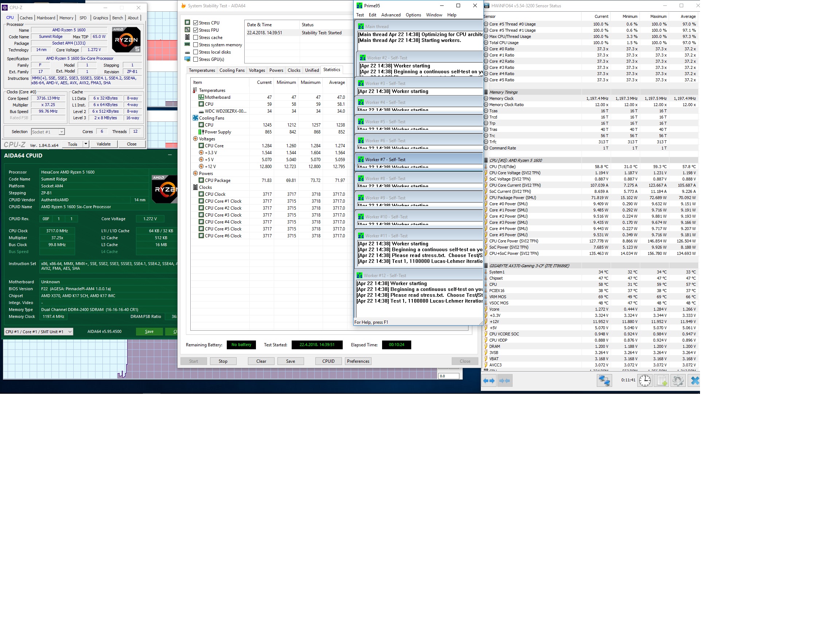Start HWiNFO logging with sheet icon
This screenshot has width=840, height=630.
[661, 381]
